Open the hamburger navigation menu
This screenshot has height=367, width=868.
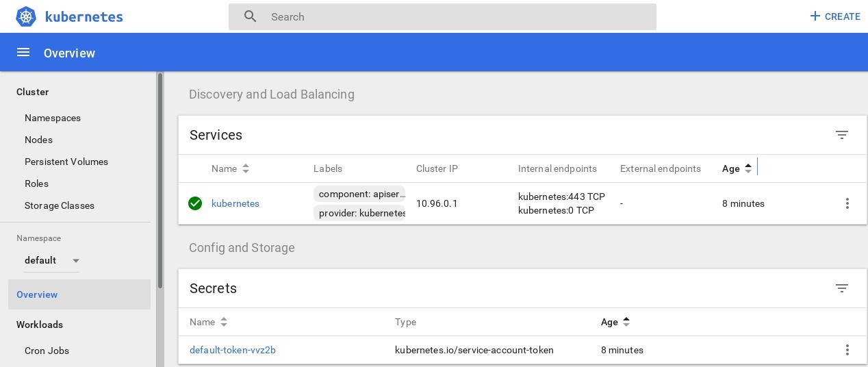coord(23,53)
